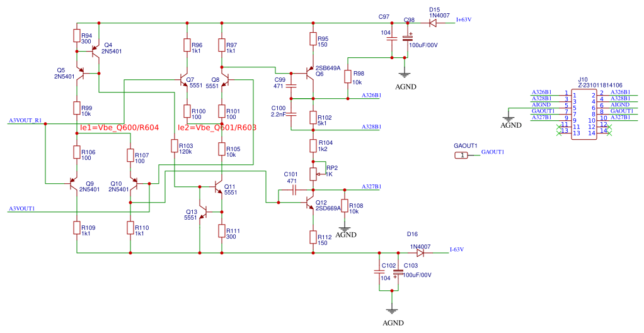Select the A328B1 label near R102
644x333 pixels.
(x=371, y=127)
